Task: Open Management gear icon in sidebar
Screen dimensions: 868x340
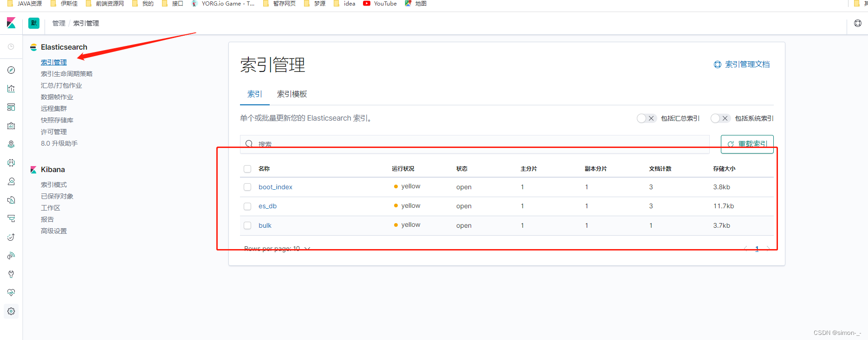Action: point(11,311)
